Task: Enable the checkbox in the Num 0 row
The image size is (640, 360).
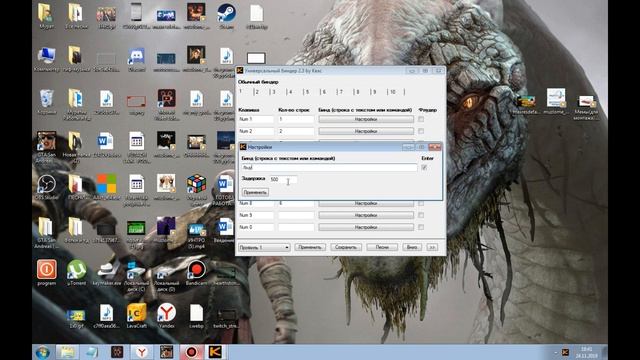Action: pyautogui.click(x=421, y=227)
